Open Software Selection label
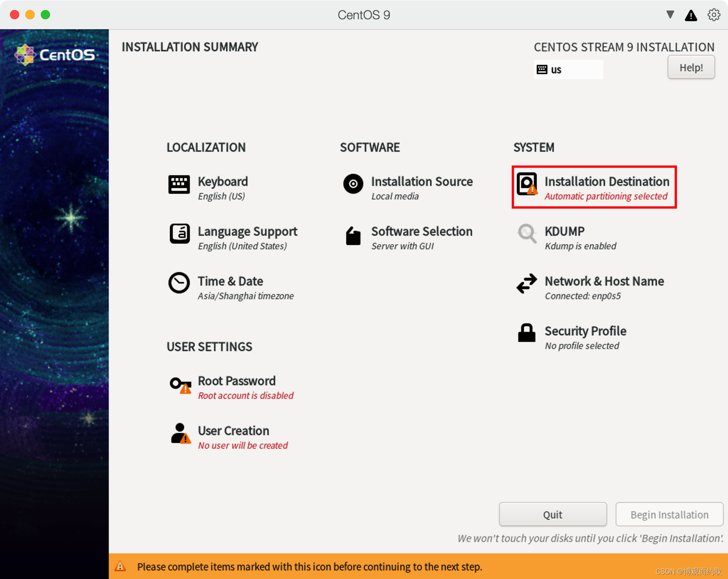 422,231
